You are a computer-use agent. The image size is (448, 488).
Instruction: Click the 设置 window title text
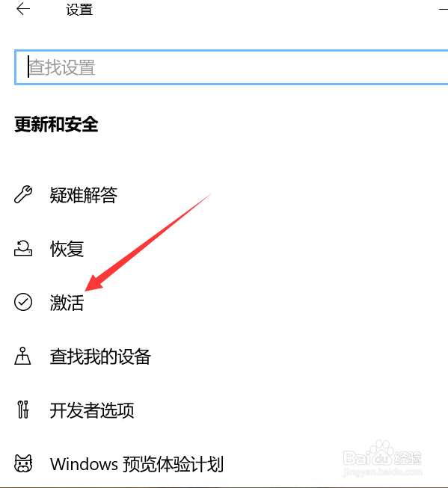tap(79, 10)
